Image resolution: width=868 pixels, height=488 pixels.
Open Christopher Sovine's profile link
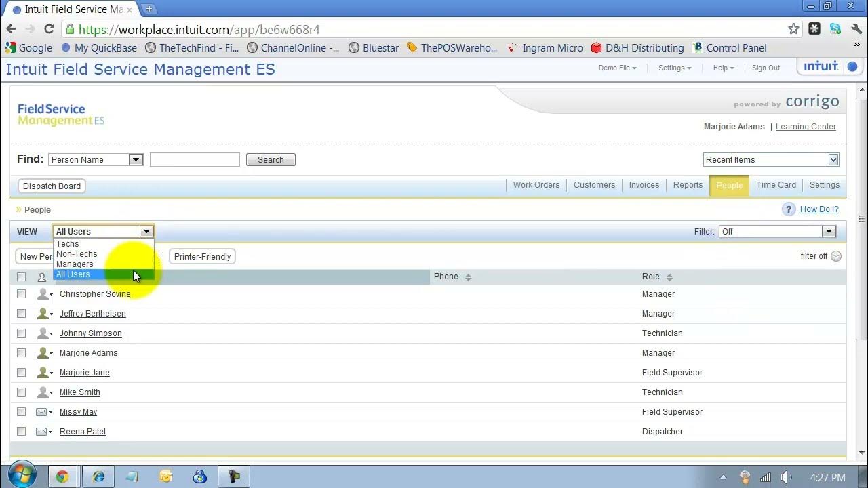[95, 294]
